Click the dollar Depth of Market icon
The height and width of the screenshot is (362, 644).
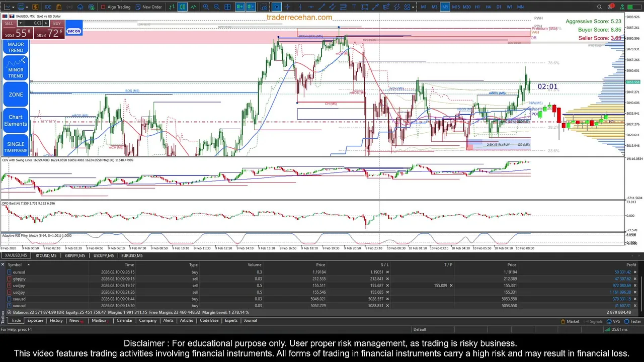[x=35, y=7]
